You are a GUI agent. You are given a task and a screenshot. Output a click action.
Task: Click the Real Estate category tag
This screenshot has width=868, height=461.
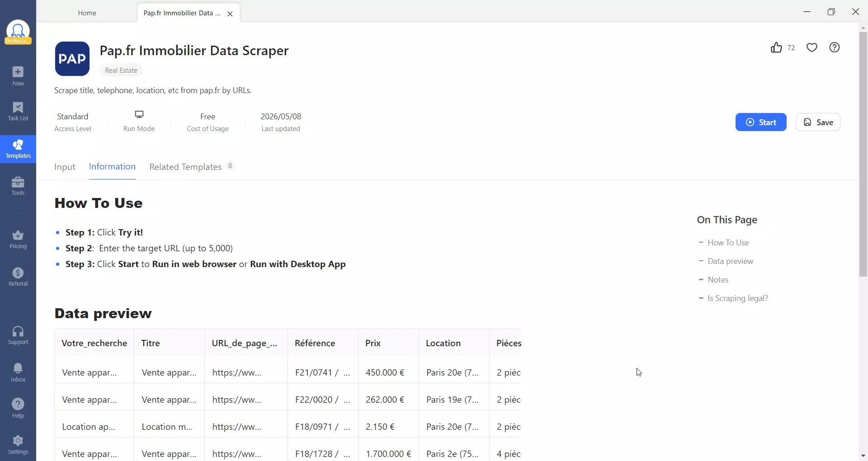coord(121,71)
